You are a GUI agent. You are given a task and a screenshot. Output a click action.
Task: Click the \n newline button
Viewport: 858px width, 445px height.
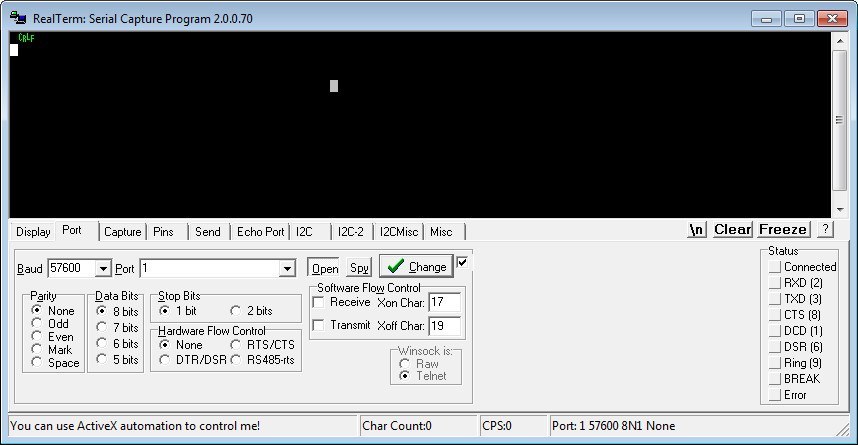(696, 229)
